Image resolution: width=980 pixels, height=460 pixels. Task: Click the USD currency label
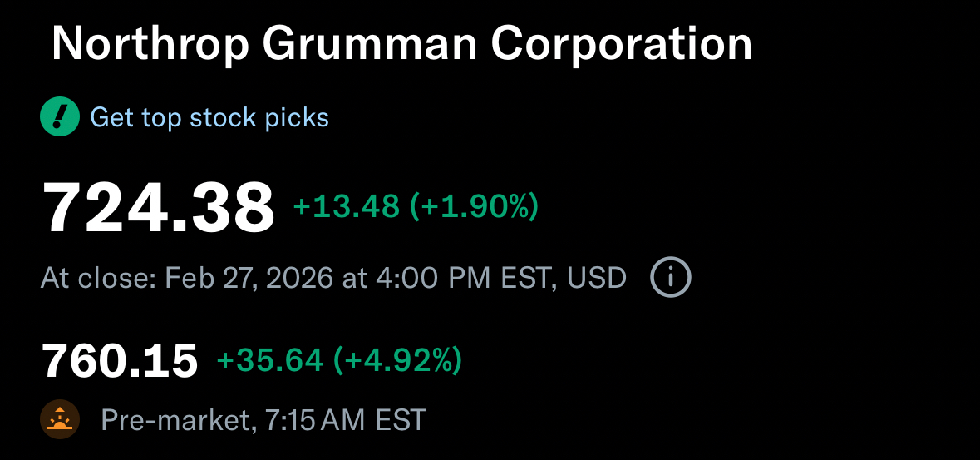point(596,277)
